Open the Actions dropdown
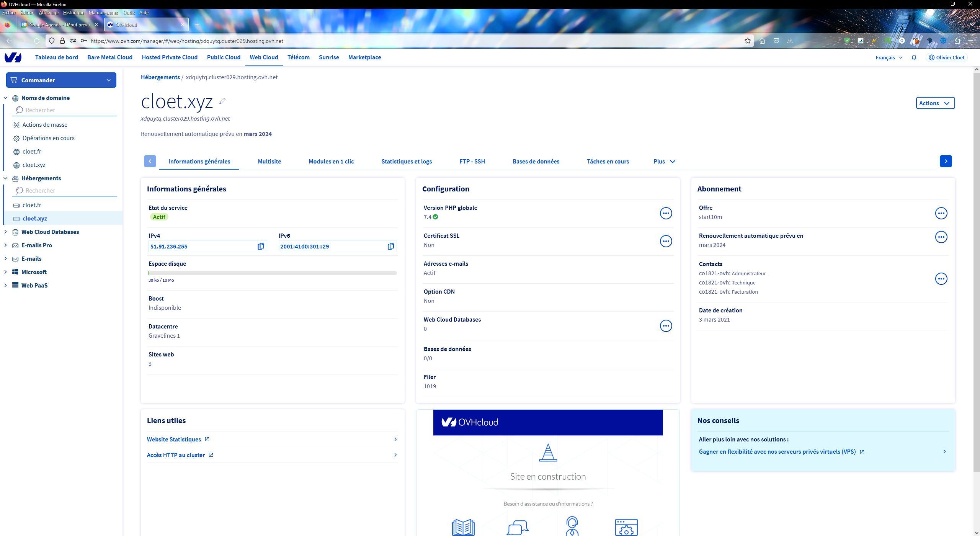Image resolution: width=980 pixels, height=536 pixels. [935, 103]
